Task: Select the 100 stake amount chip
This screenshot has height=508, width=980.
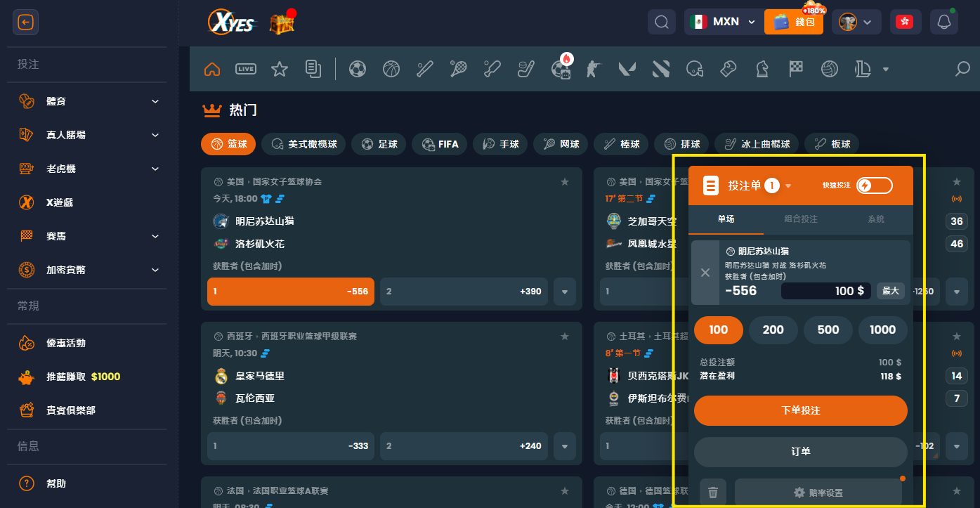Action: (x=718, y=330)
